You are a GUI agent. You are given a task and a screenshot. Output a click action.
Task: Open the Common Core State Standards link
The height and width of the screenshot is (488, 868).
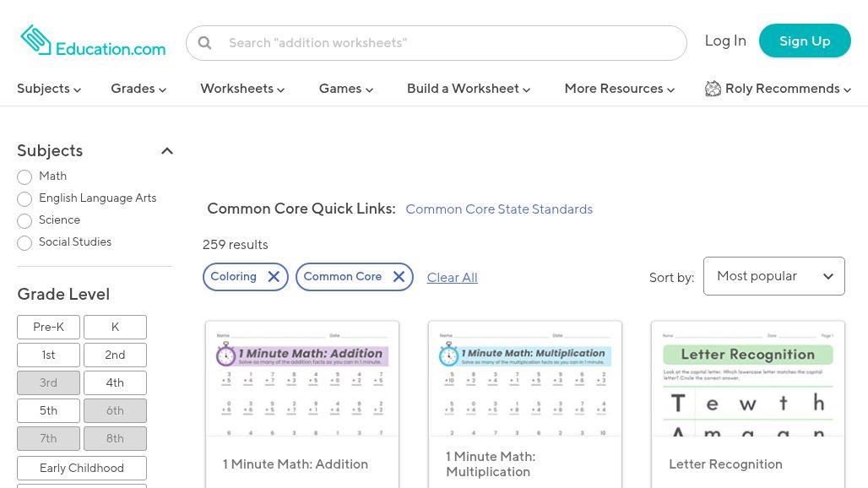(498, 209)
